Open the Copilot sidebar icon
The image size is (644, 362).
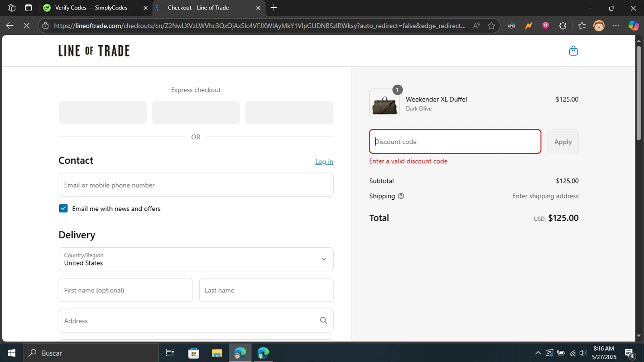[634, 26]
